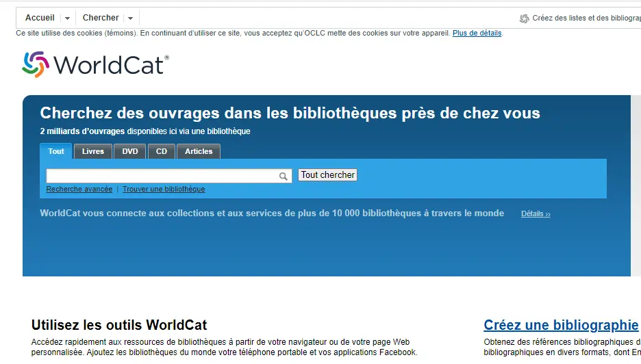Click the WorldCat vous connecte text
This screenshot has height=364, width=641.
pos(272,213)
